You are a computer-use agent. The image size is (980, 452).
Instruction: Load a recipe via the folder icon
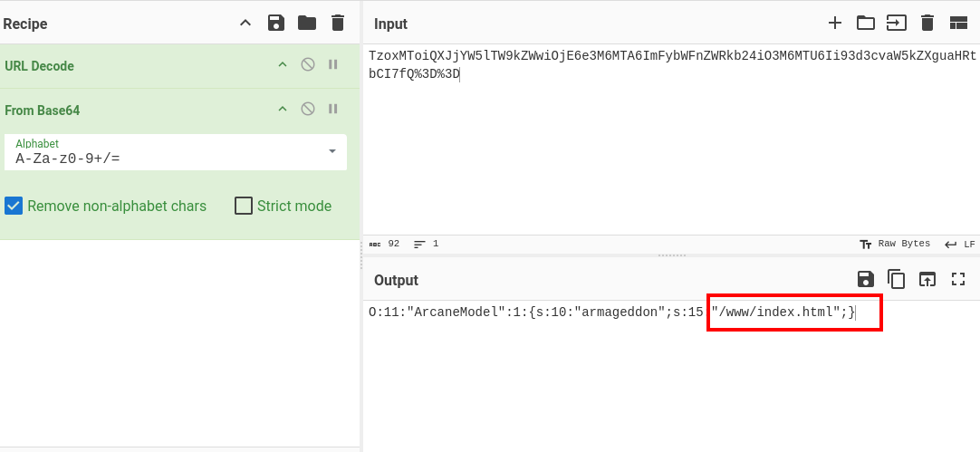(307, 24)
